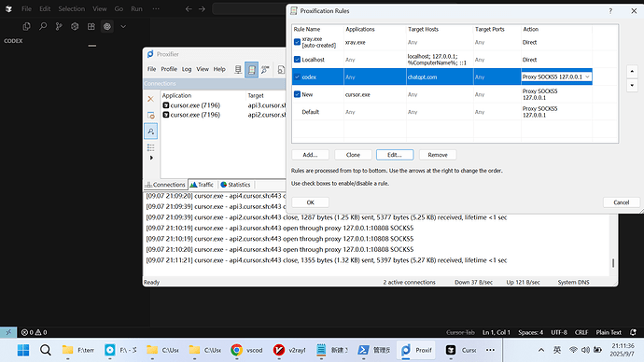
Task: Expand the black arrow in Proxifier sidebar
Action: [151, 158]
